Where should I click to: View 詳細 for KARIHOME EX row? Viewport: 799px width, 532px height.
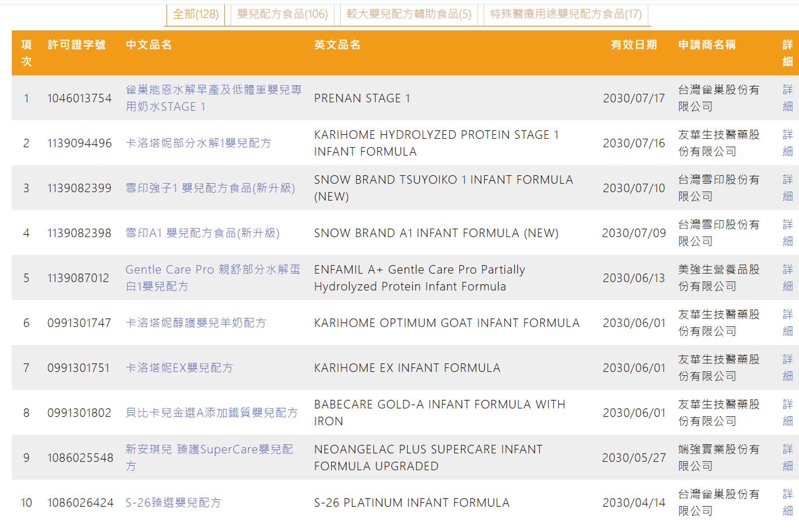pyautogui.click(x=788, y=367)
